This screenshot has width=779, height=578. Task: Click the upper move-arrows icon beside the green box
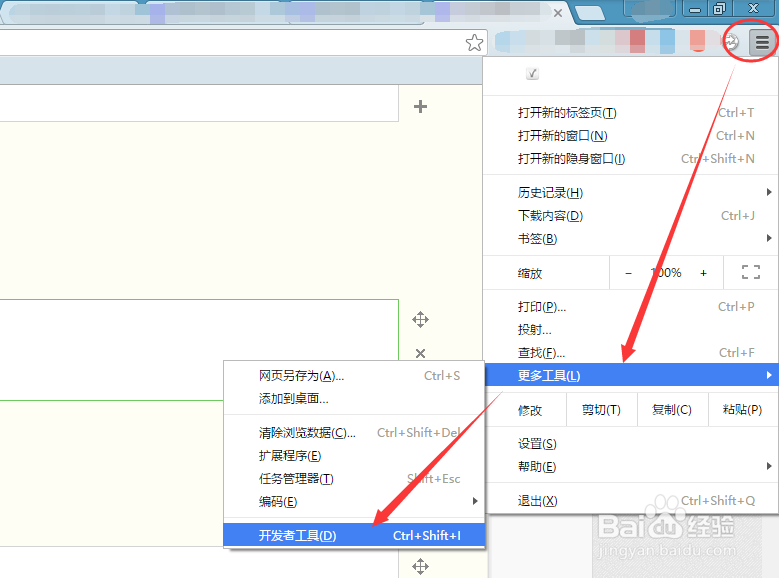pos(420,320)
